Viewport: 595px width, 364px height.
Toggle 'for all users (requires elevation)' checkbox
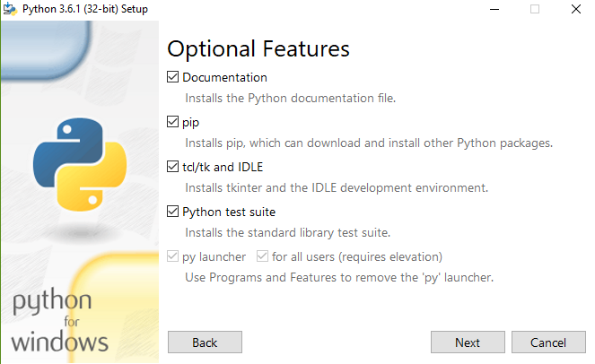tap(262, 257)
